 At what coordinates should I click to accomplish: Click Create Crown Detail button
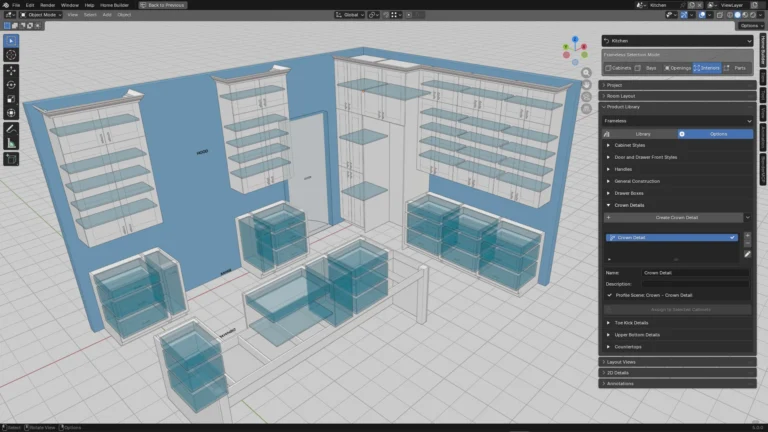coord(674,217)
